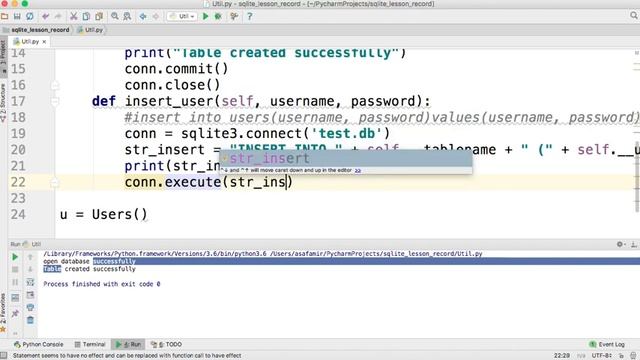Click the Stop square in Run panel
640x360 pixels.
(15, 269)
